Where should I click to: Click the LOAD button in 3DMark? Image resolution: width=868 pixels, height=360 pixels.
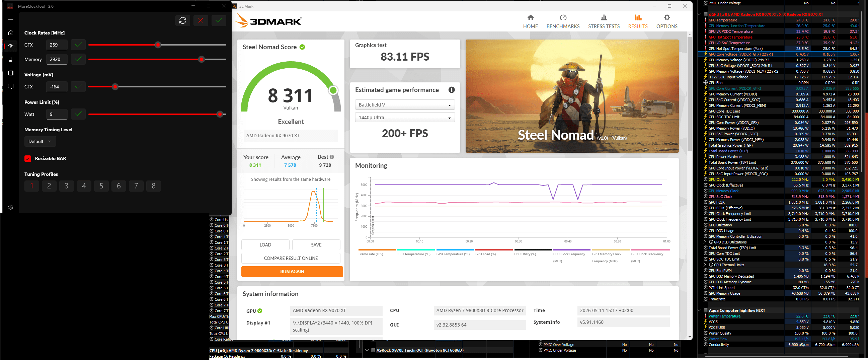[265, 245]
